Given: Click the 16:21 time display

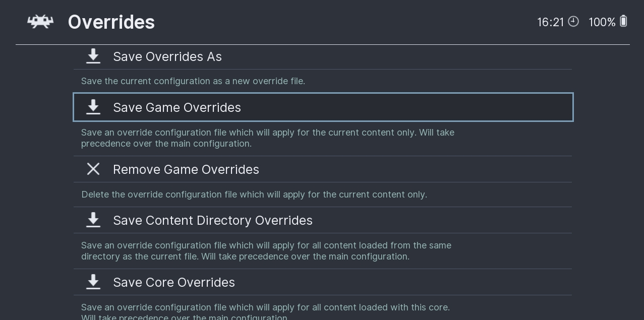Looking at the screenshot, I should click(x=550, y=22).
